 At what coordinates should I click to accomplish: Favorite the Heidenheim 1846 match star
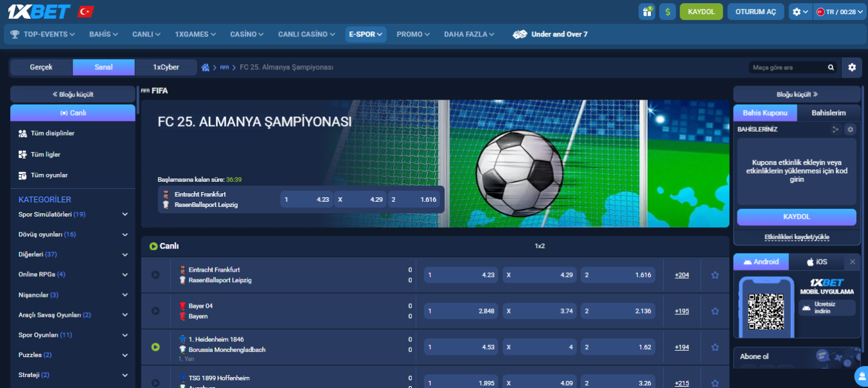714,347
